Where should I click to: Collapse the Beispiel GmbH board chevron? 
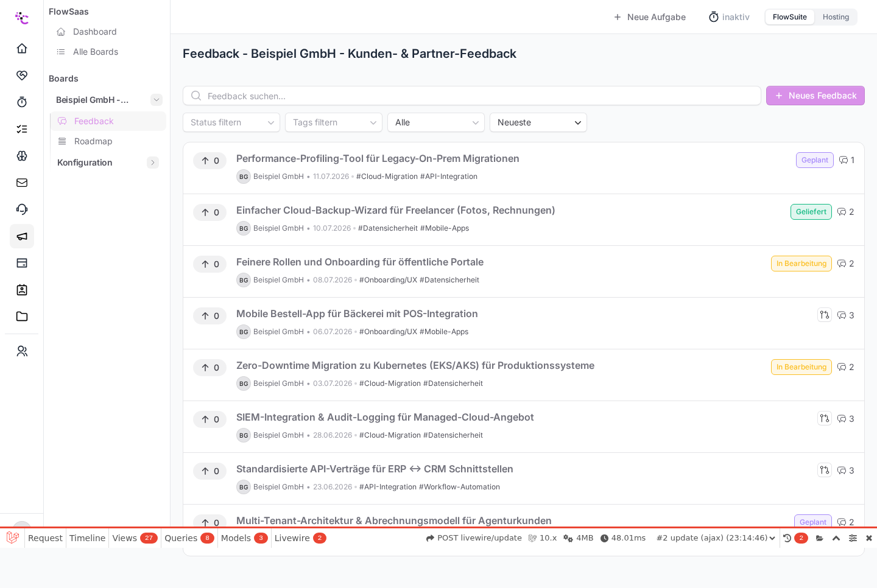pos(157,100)
